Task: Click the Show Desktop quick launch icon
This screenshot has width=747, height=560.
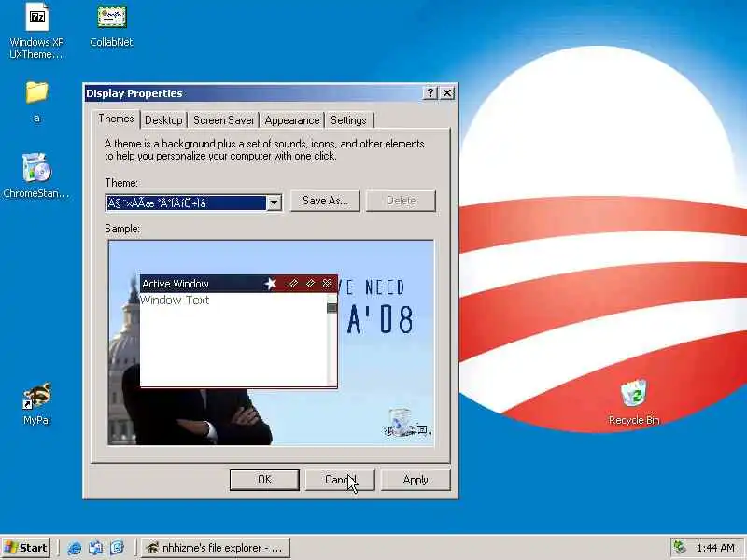Action: point(96,548)
